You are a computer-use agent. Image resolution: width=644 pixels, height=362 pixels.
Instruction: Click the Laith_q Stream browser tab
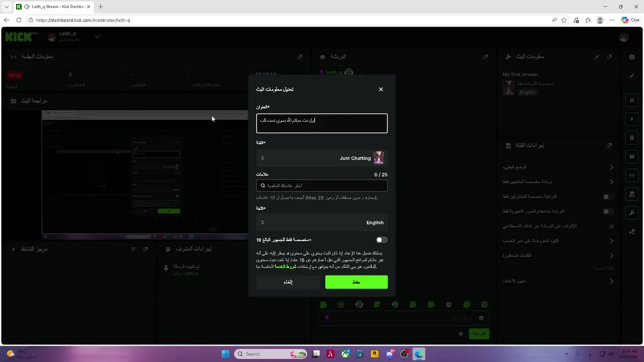pyautogui.click(x=52, y=7)
